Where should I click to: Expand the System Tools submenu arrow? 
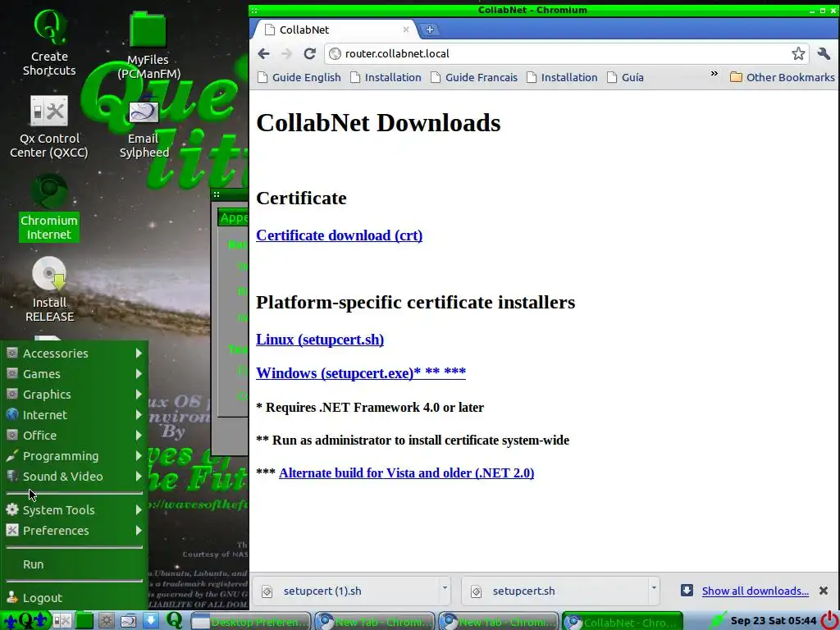[x=139, y=510]
